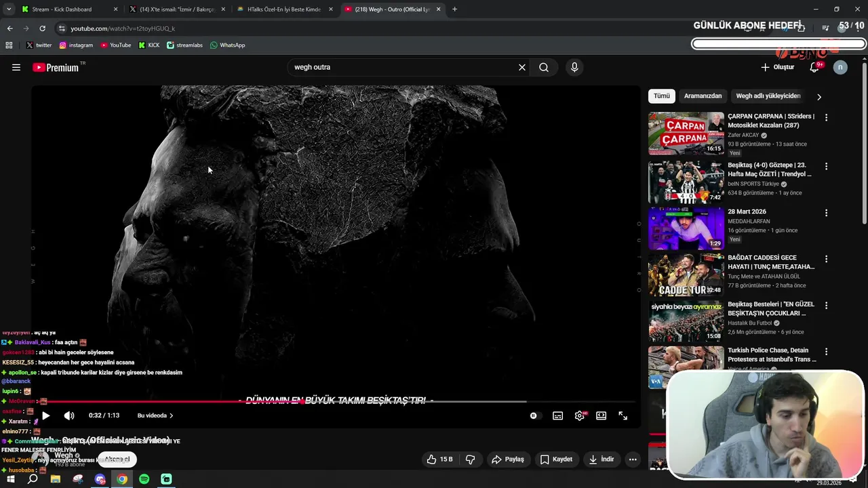This screenshot has height=488, width=868.
Task: Open YouTube notifications bell
Action: point(814,67)
